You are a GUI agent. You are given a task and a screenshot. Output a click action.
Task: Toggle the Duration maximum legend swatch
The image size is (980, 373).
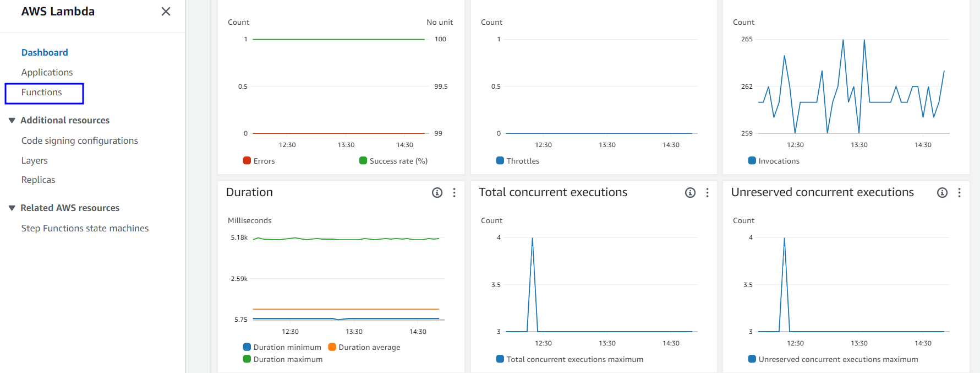tap(247, 359)
